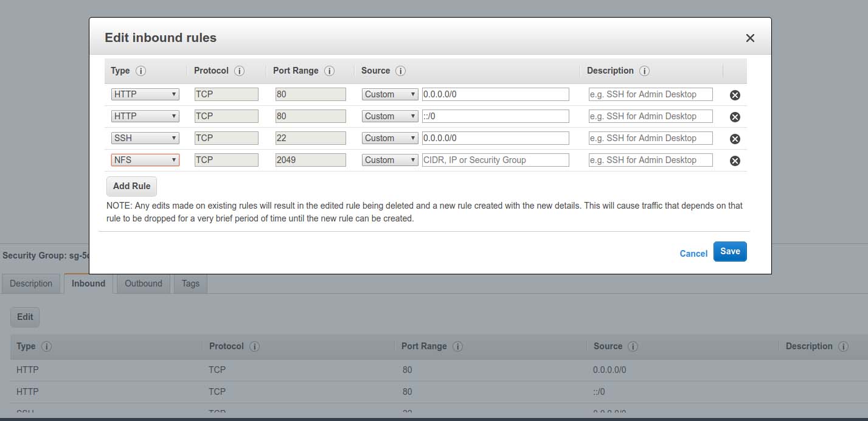Delete the SSH inbound rule
The height and width of the screenshot is (421, 868).
point(735,139)
